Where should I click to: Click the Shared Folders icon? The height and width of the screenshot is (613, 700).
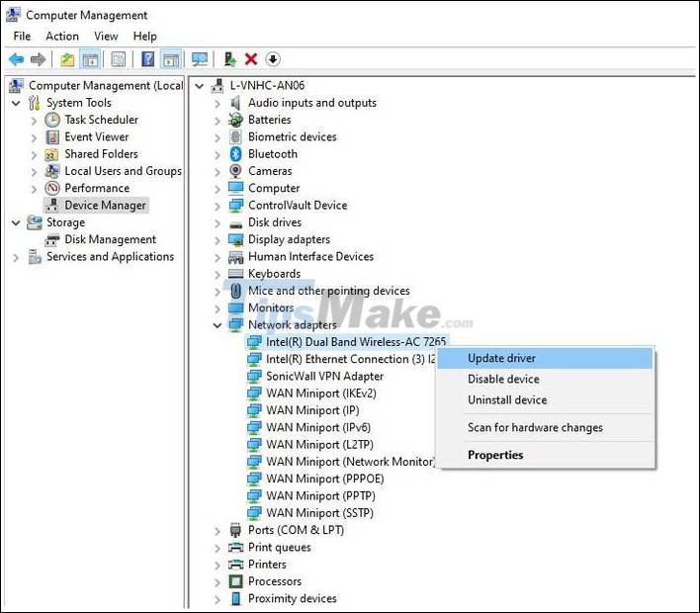pos(51,154)
